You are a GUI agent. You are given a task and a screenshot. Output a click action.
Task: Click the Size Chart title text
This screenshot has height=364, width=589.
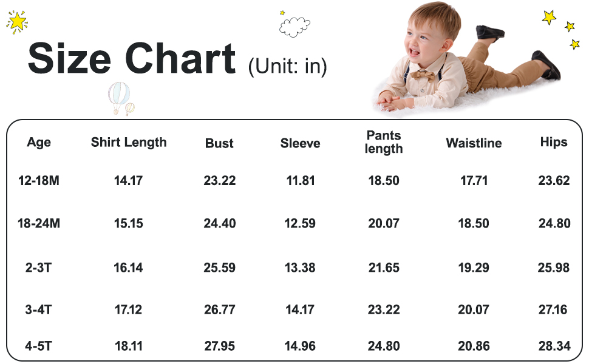click(131, 59)
